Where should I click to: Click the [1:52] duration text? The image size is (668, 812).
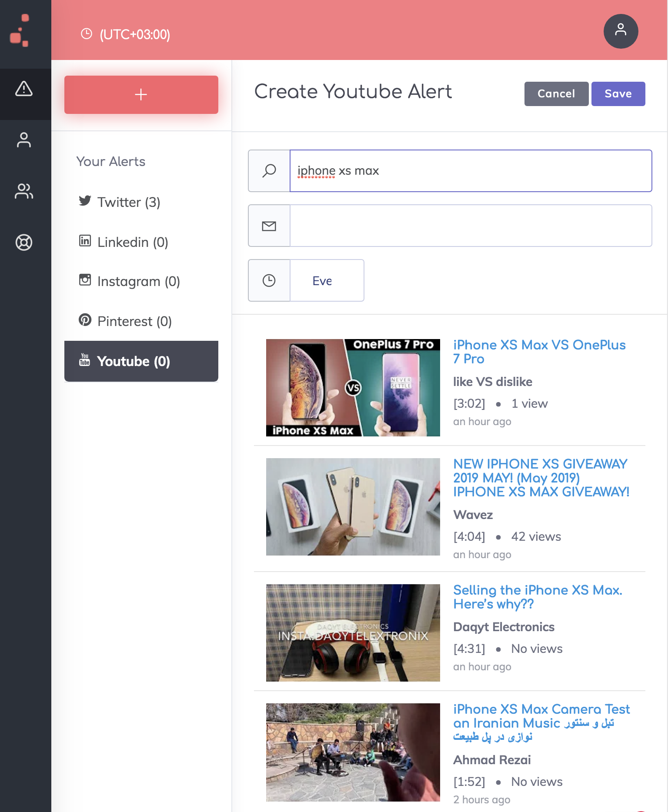(469, 782)
